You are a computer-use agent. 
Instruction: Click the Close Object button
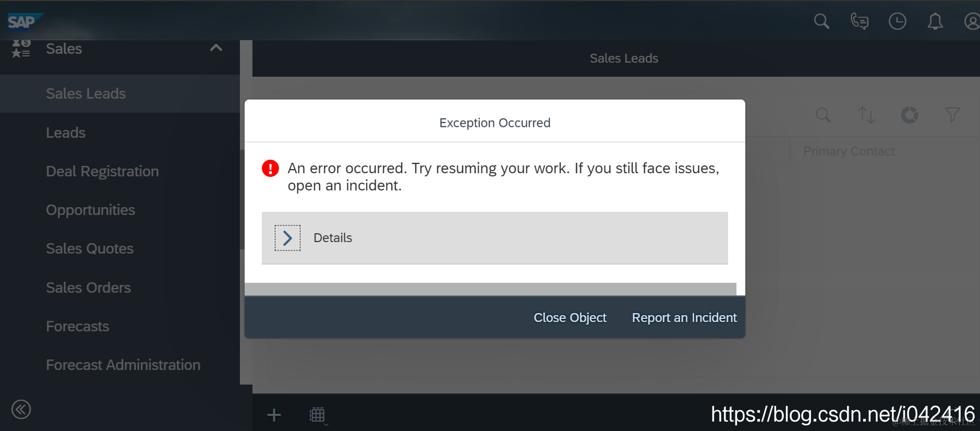[570, 318]
